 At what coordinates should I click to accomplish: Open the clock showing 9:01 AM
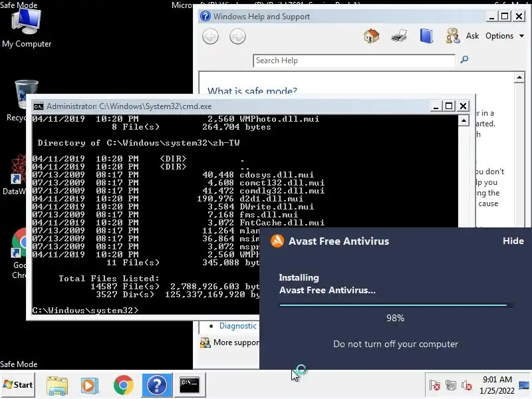[497, 385]
